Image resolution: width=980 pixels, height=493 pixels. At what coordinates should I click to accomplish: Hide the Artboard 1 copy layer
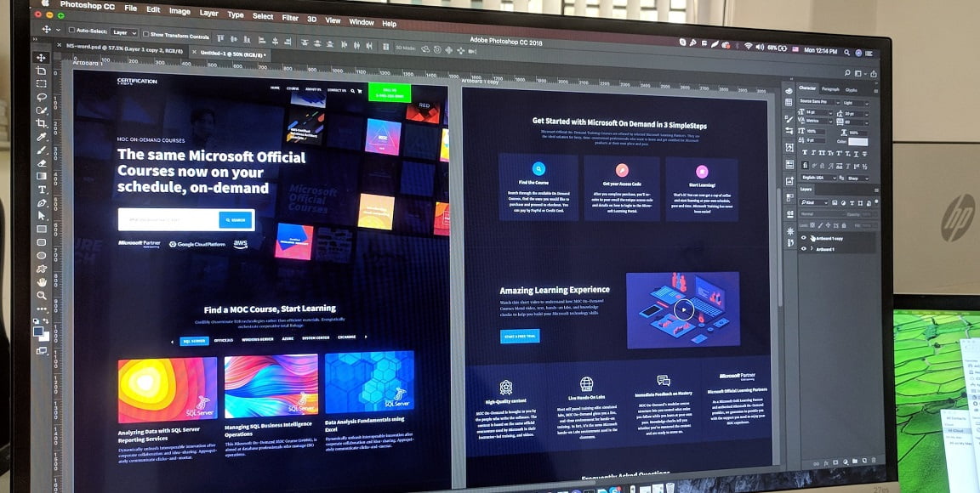pos(804,238)
